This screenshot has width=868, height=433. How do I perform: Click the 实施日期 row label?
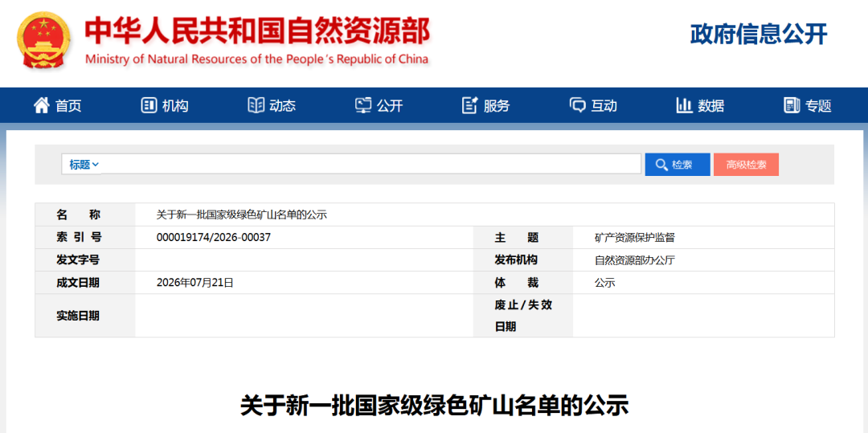78,316
